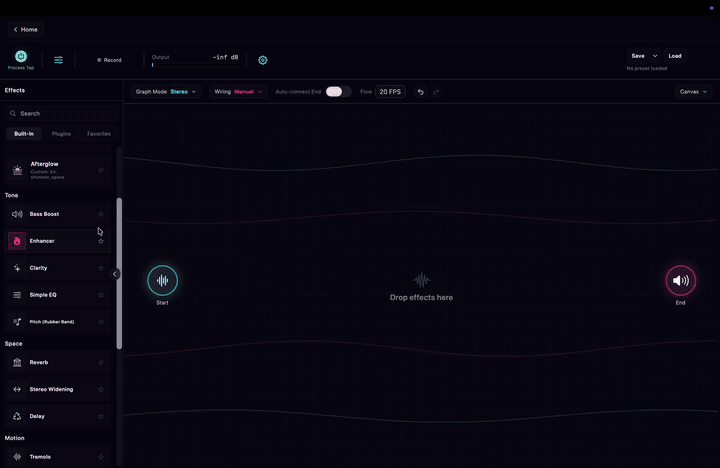
Task: Click the No preset loaded text
Action: [x=647, y=68]
